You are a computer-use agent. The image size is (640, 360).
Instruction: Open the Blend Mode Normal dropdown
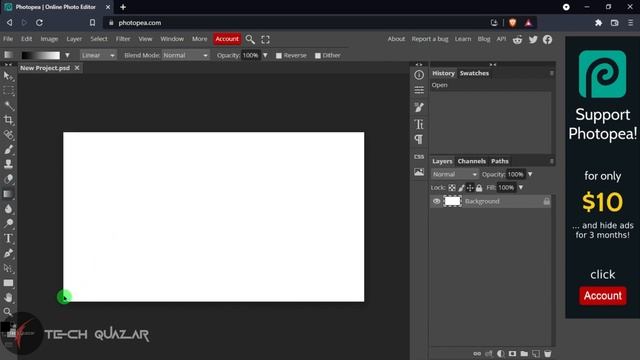(x=186, y=55)
